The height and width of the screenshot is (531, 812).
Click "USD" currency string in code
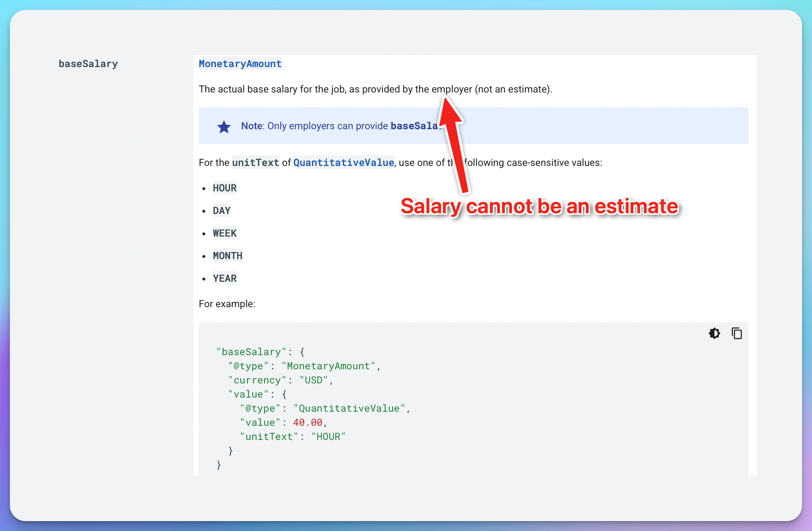tap(314, 380)
